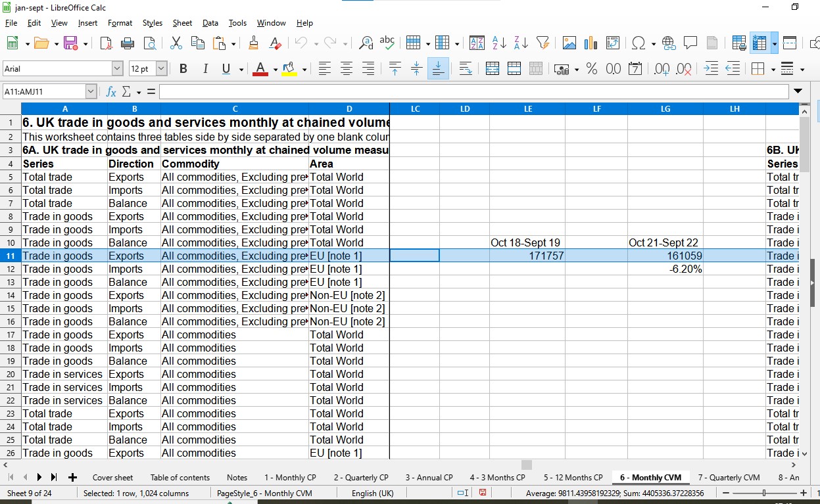Click the Background Color yellow swatch
Image resolution: width=820 pixels, height=504 pixels.
[289, 69]
